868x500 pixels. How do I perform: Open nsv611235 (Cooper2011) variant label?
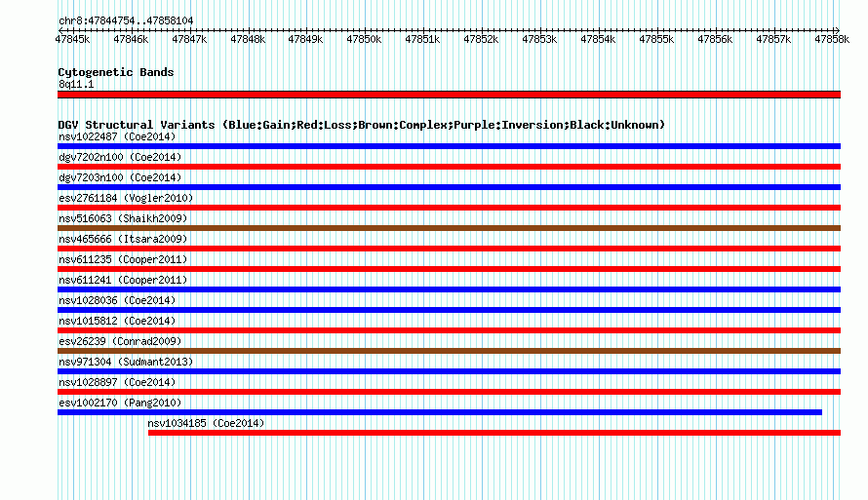pyautogui.click(x=123, y=259)
